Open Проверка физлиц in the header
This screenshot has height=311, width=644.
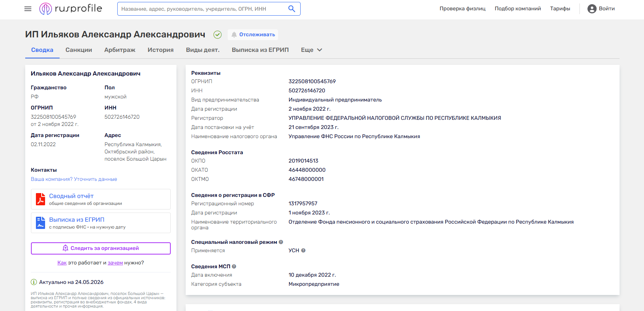[x=463, y=9]
